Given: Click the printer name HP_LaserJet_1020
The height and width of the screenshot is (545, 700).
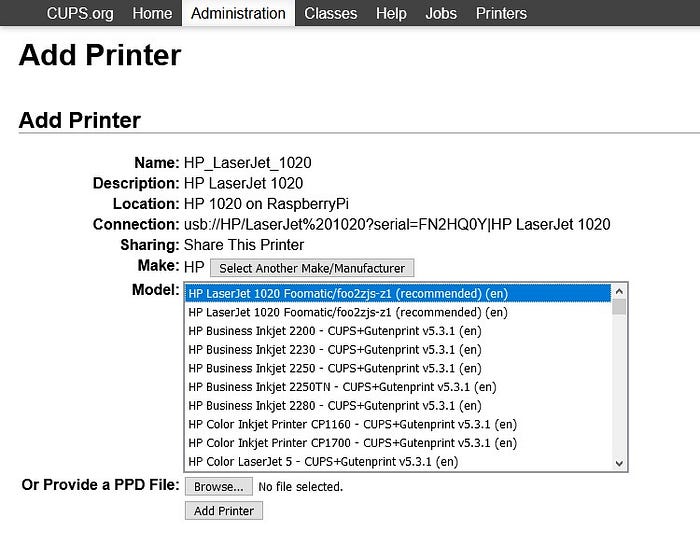Looking at the screenshot, I should pyautogui.click(x=248, y=162).
